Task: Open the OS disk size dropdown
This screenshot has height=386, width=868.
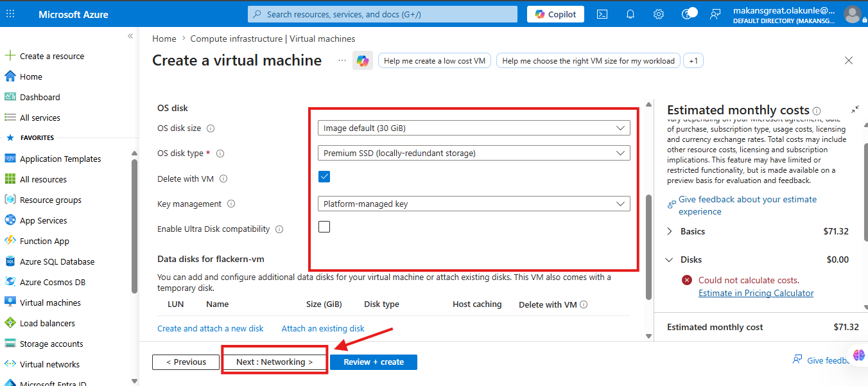Action: coord(474,128)
